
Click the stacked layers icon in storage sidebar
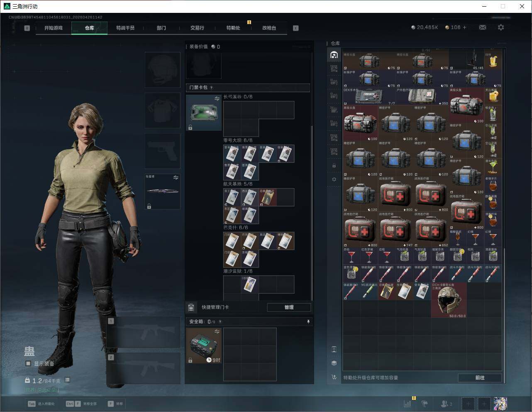[x=334, y=363]
